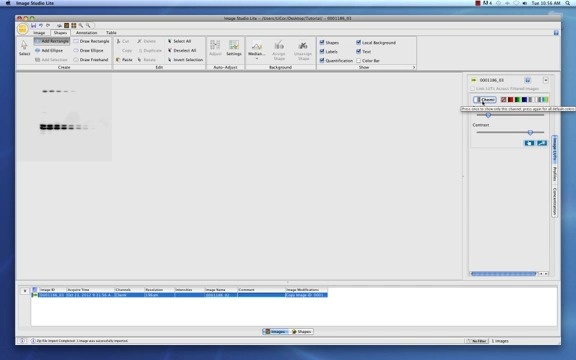576x360 pixels.
Task: Click the Select All button
Action: 179,41
